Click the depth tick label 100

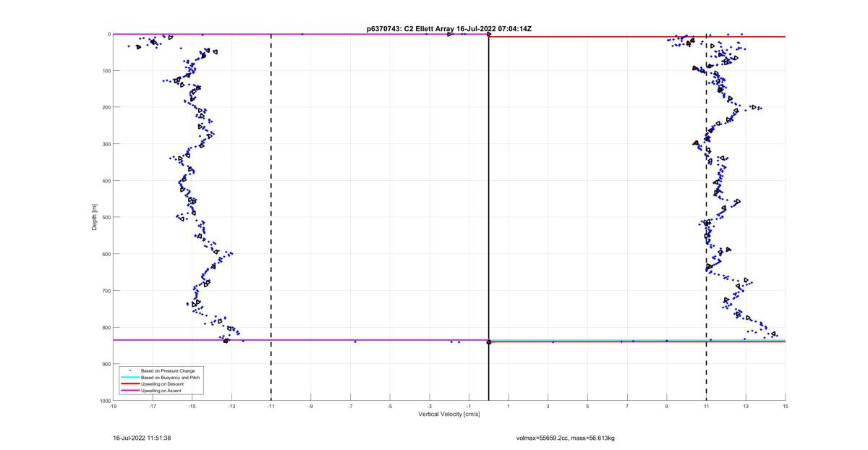106,71
